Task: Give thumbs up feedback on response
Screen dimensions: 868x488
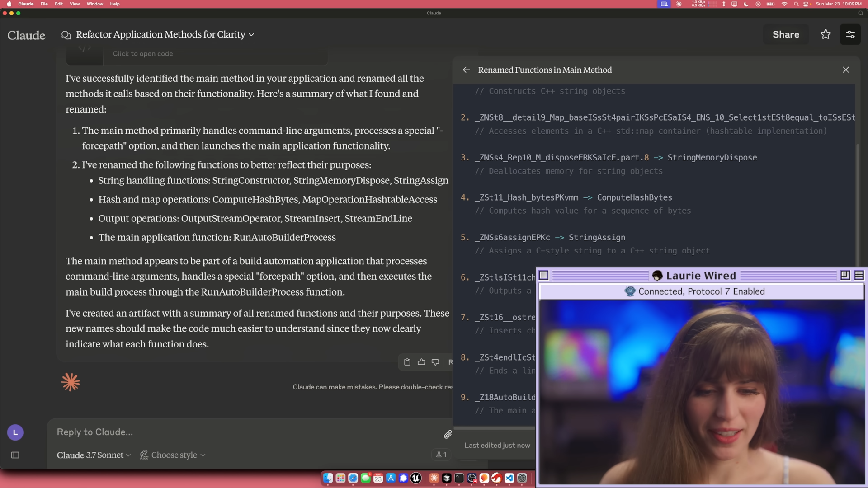Action: tap(421, 362)
